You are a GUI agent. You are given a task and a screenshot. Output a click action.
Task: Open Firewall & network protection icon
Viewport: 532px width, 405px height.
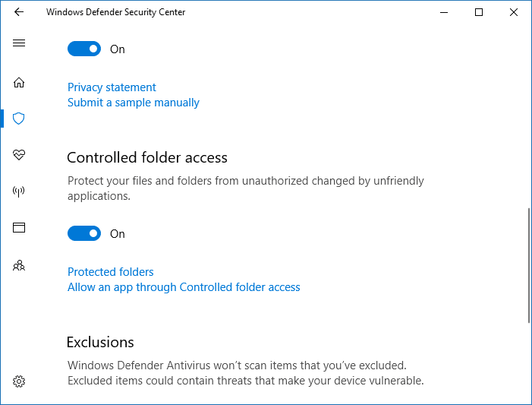point(19,191)
